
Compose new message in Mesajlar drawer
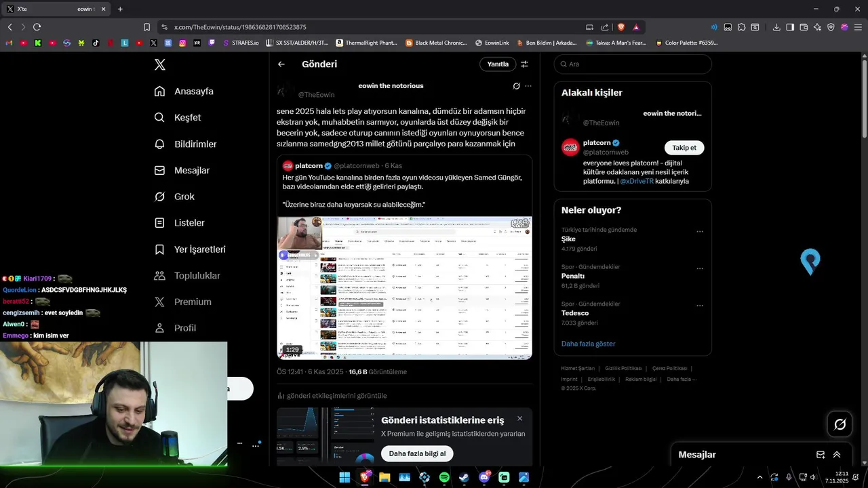coord(821,455)
